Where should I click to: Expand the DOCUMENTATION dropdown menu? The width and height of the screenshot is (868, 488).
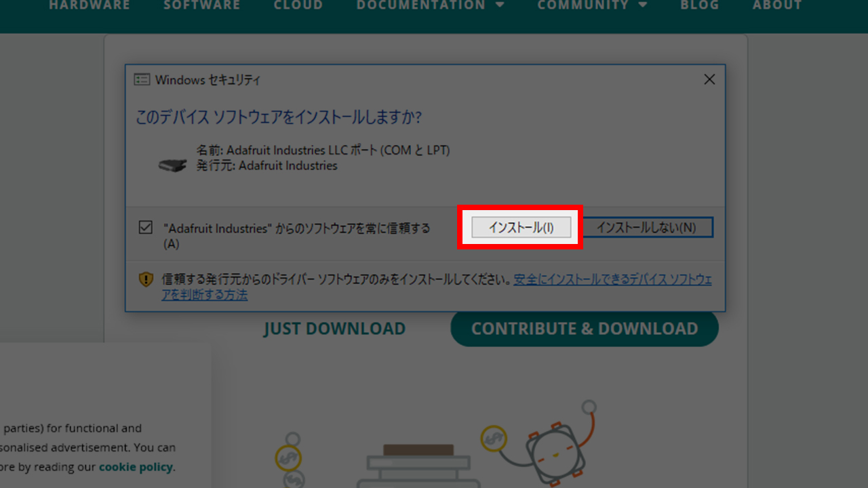(x=431, y=5)
